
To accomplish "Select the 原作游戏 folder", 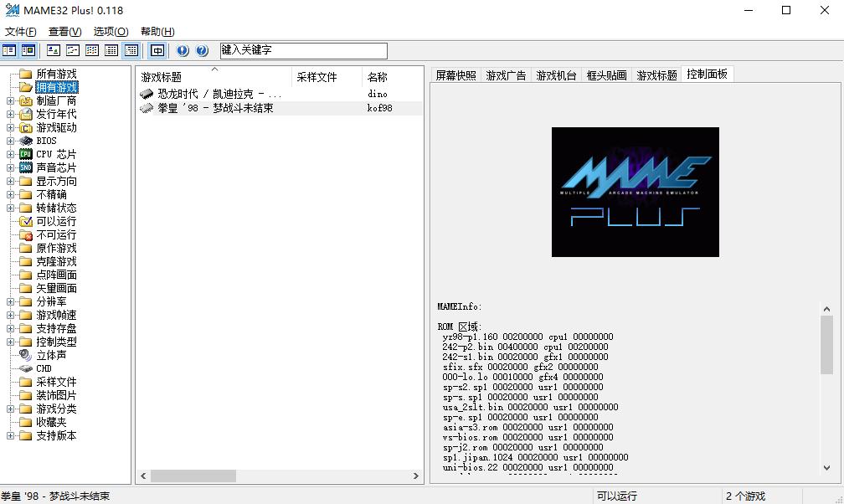I will coord(57,248).
